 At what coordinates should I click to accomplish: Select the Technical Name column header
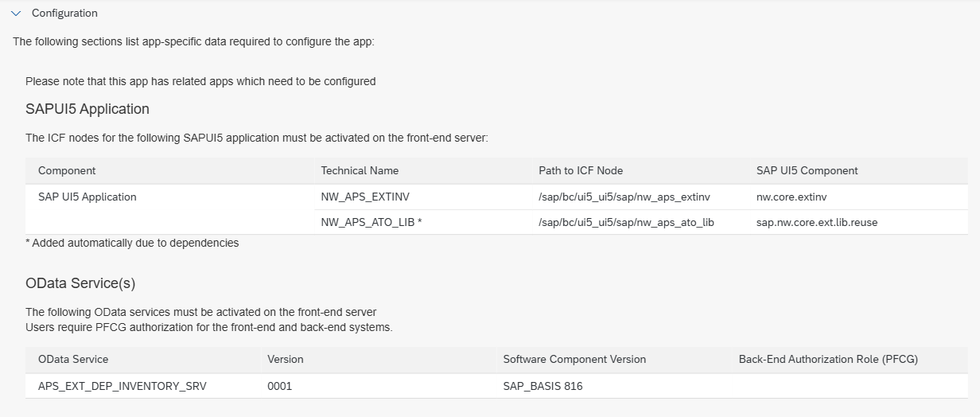(360, 171)
